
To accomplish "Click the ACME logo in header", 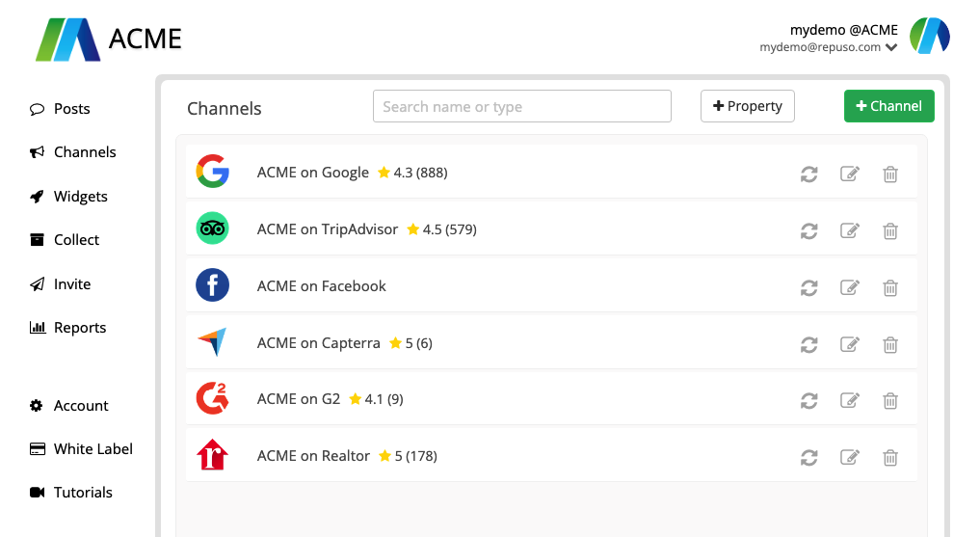I will click(x=108, y=39).
